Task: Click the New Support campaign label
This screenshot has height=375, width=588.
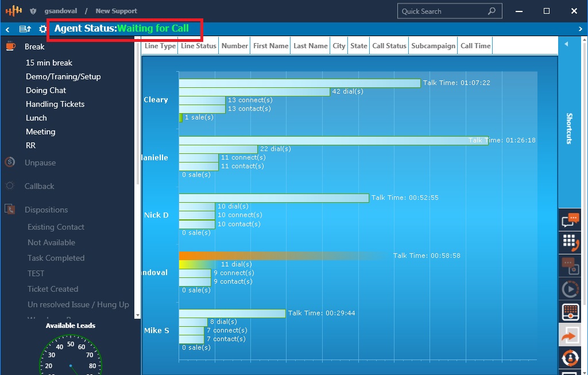Action: pos(116,11)
